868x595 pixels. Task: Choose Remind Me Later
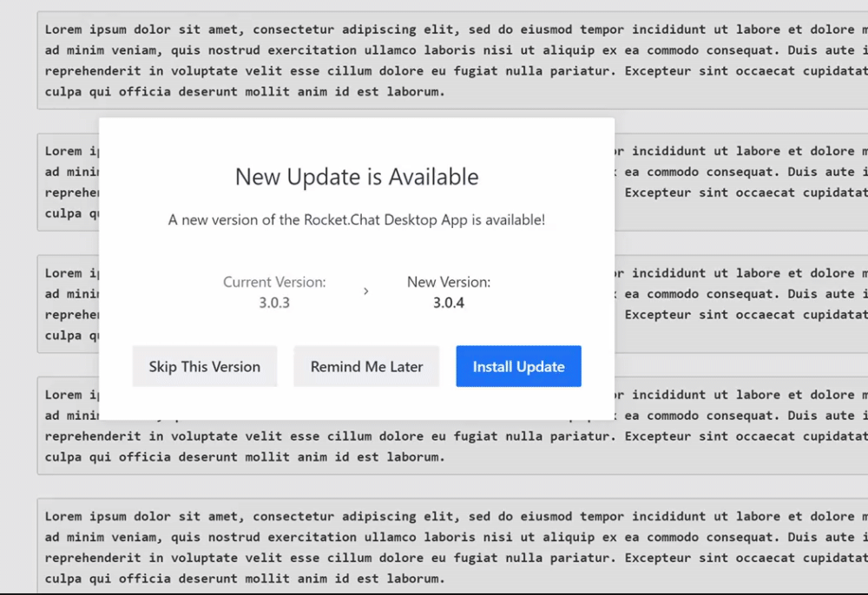point(366,366)
